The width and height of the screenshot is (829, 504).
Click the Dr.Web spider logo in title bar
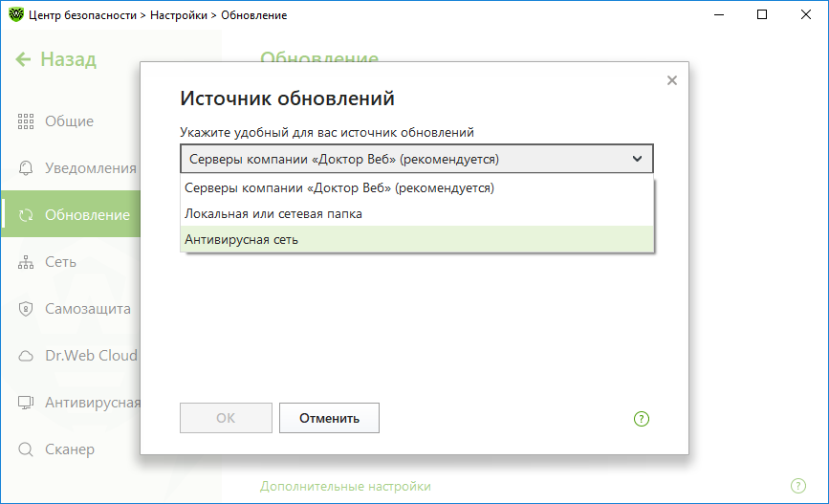(16, 14)
